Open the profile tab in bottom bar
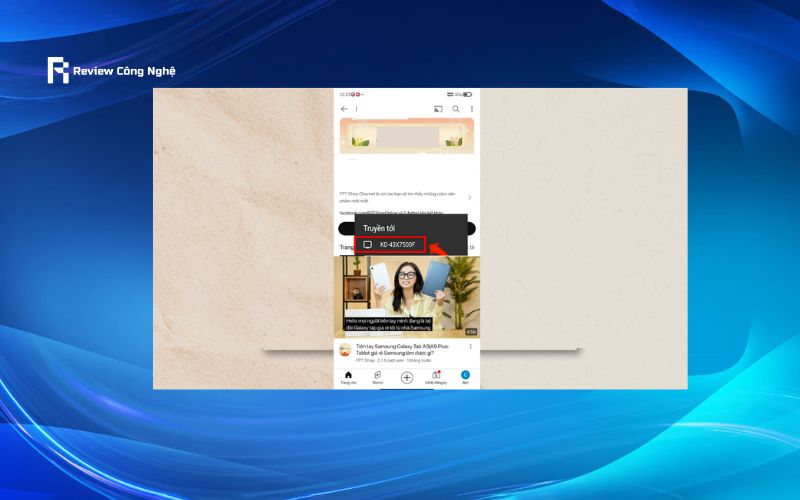800x500 pixels. (x=465, y=378)
